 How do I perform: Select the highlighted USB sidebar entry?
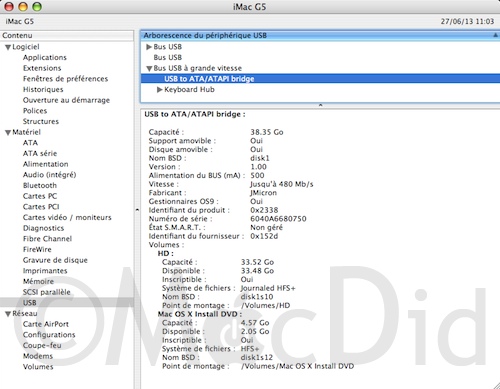point(67,303)
